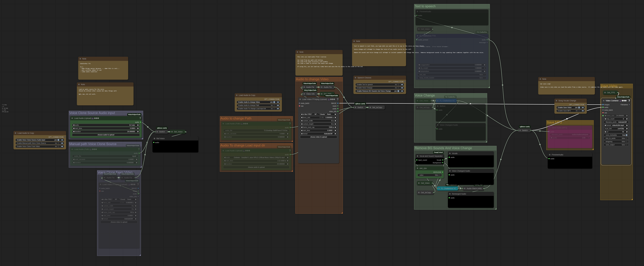Collapse the Video Combine node via its dot

pos(604,101)
